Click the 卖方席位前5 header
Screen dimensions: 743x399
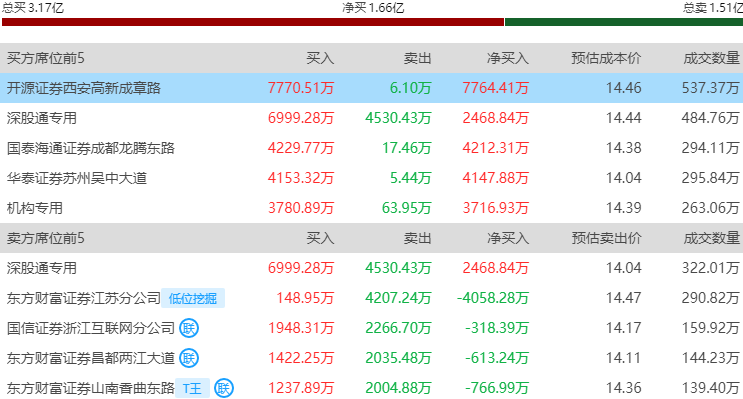[x=45, y=238]
